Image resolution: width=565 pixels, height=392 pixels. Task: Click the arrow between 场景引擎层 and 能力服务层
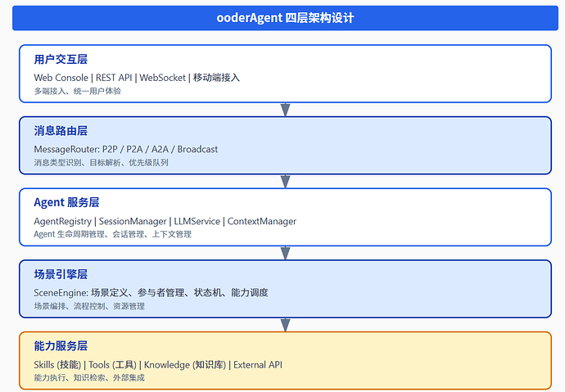(x=286, y=325)
